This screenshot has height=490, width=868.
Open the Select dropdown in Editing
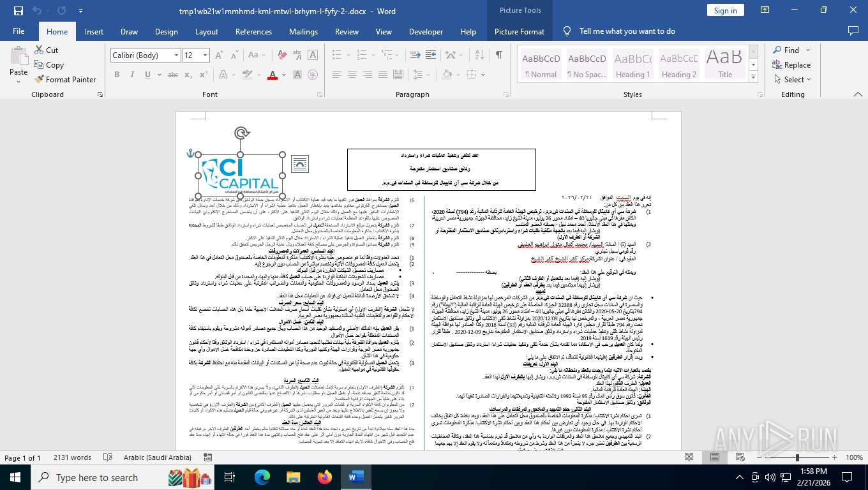coord(791,80)
